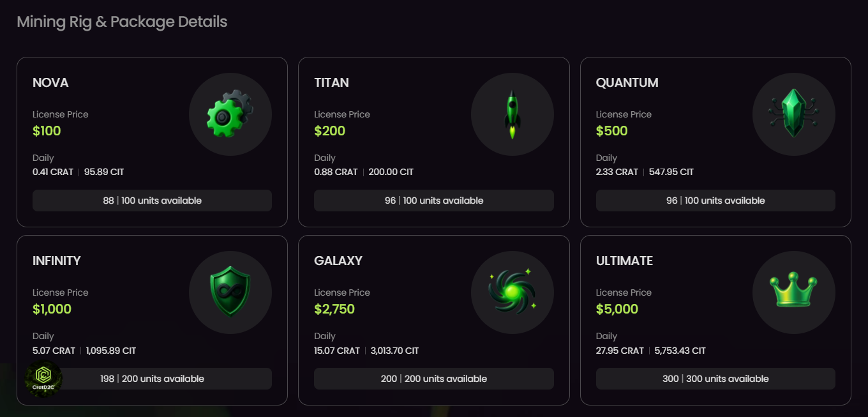Click the INFINITY $1,000 license price

pyautogui.click(x=52, y=309)
